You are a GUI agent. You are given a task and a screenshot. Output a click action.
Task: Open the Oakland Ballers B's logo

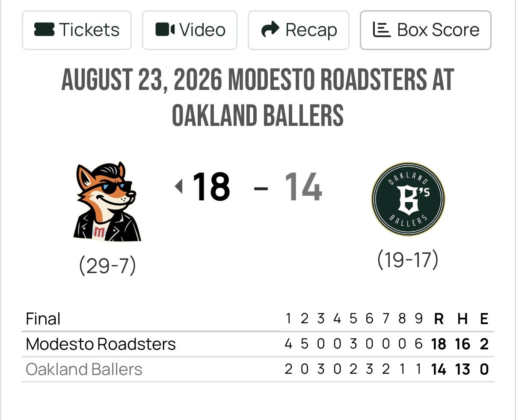(408, 199)
